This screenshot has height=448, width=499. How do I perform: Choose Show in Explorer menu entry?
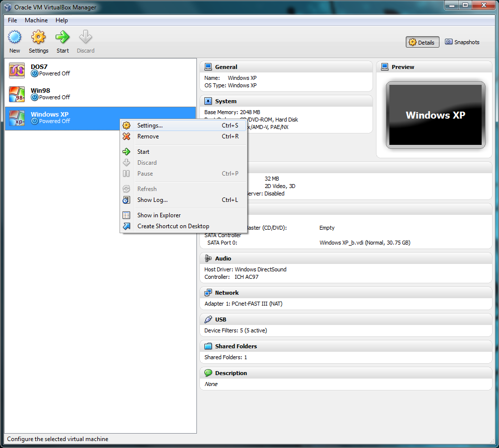click(x=184, y=215)
